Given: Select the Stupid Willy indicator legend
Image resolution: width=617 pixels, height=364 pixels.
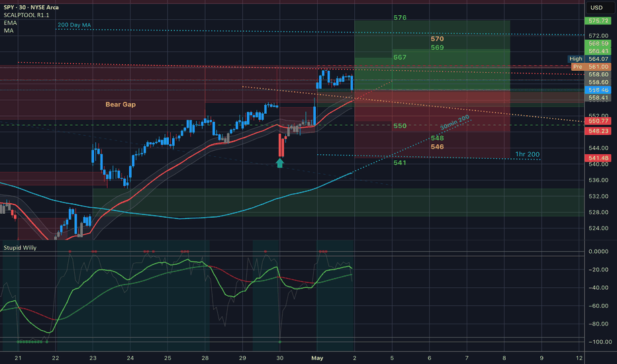Looking at the screenshot, I should click(x=20, y=248).
